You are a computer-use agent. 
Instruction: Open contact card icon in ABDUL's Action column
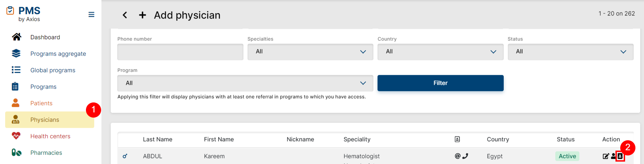[620, 156]
